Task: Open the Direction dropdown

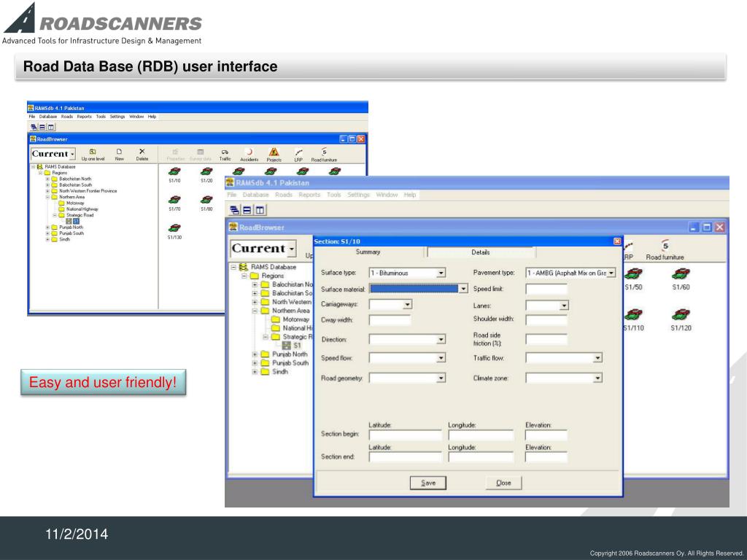Action: [441, 340]
